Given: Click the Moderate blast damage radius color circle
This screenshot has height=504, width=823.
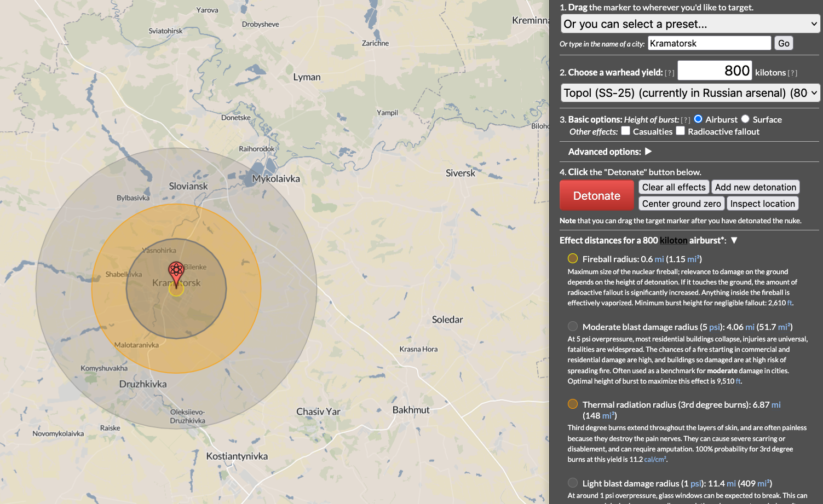Looking at the screenshot, I should pyautogui.click(x=573, y=326).
